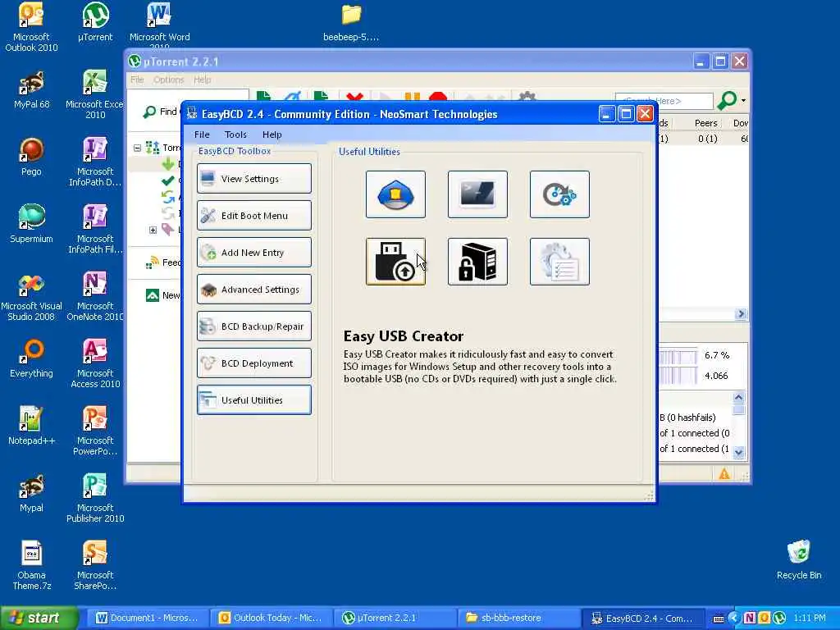Open the EasyBCD File menu
840x630 pixels.
(202, 135)
